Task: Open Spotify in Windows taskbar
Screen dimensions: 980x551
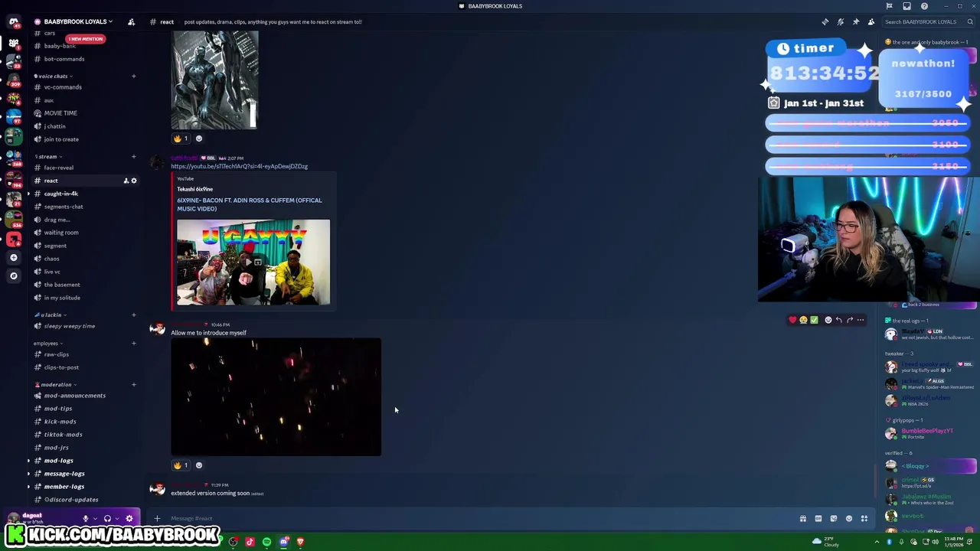Action: point(266,542)
